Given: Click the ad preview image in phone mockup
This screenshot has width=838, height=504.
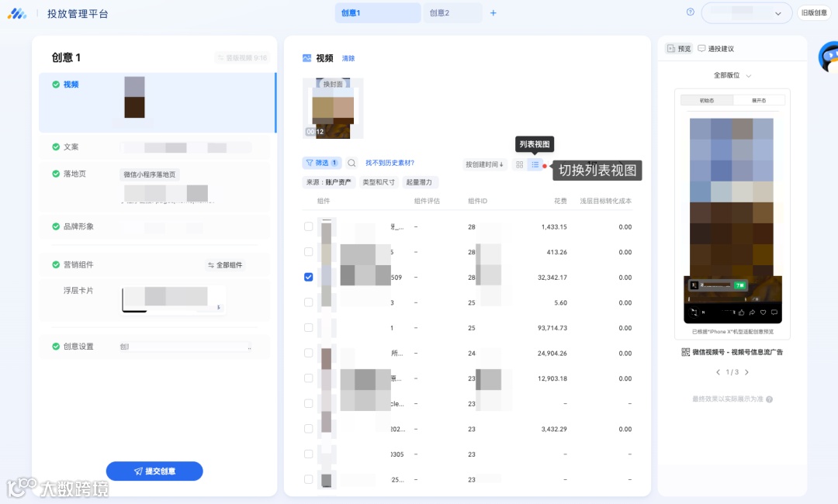Looking at the screenshot, I should point(732,220).
